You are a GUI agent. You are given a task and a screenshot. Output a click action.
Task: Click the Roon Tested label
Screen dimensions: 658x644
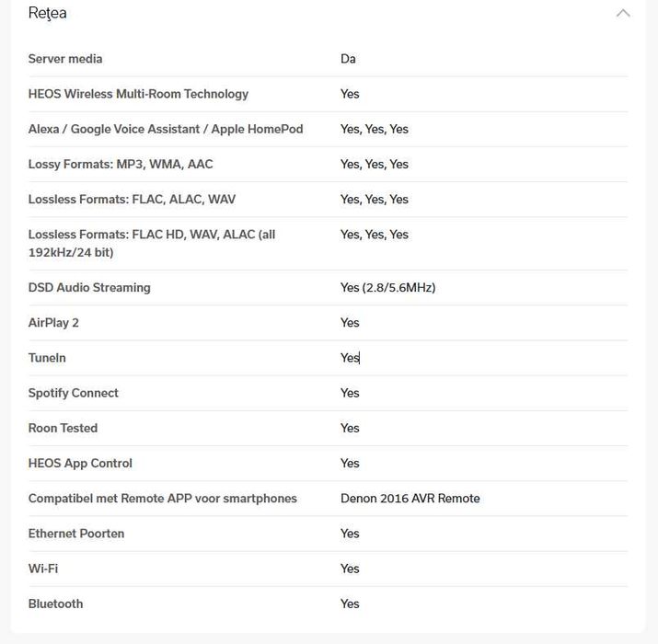63,428
